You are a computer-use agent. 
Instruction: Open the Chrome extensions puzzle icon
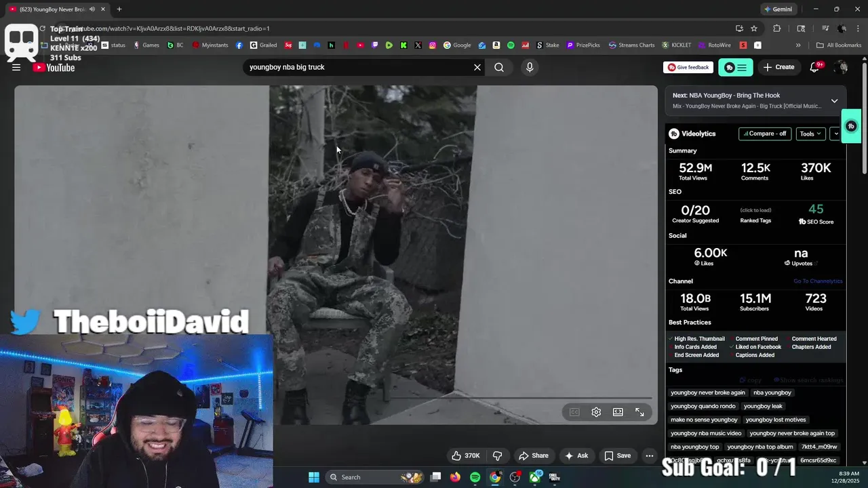[777, 28]
